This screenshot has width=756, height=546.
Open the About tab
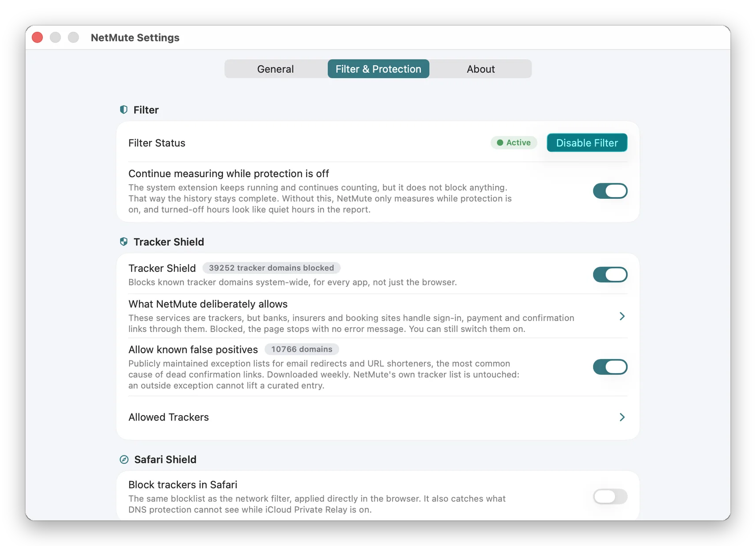point(481,69)
